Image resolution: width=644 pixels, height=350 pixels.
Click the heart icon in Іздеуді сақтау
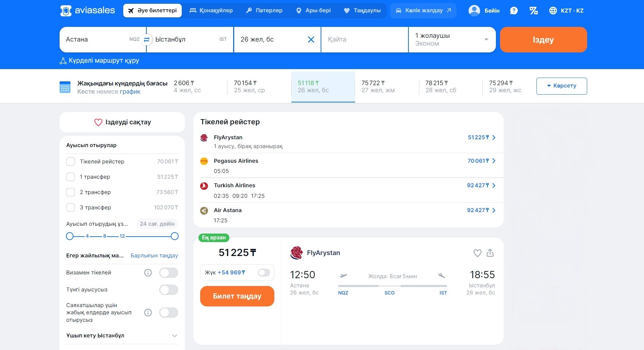click(98, 122)
